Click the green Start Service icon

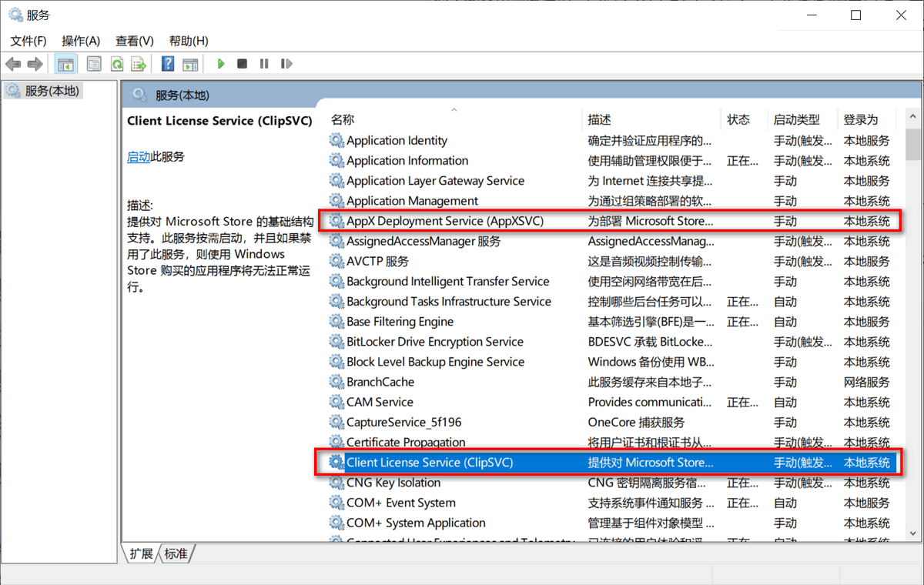[221, 64]
